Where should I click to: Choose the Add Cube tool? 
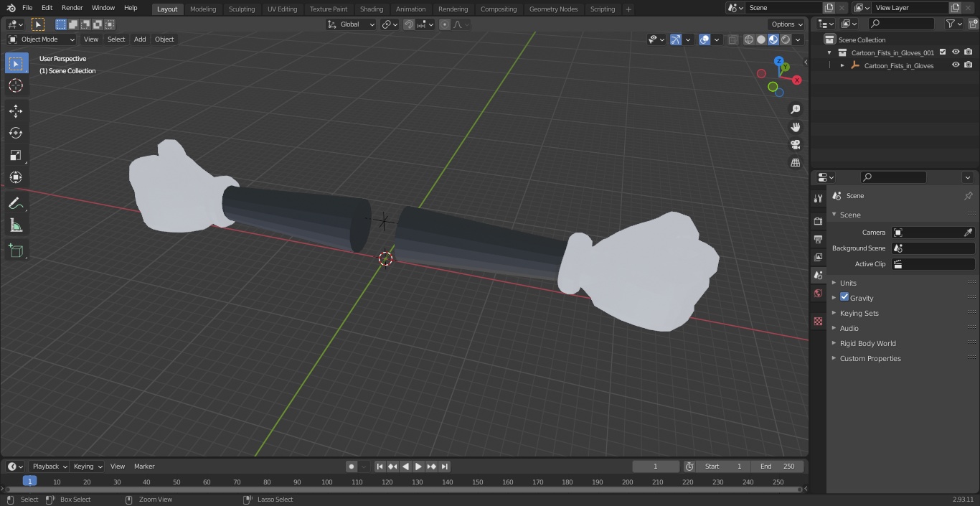pos(16,251)
